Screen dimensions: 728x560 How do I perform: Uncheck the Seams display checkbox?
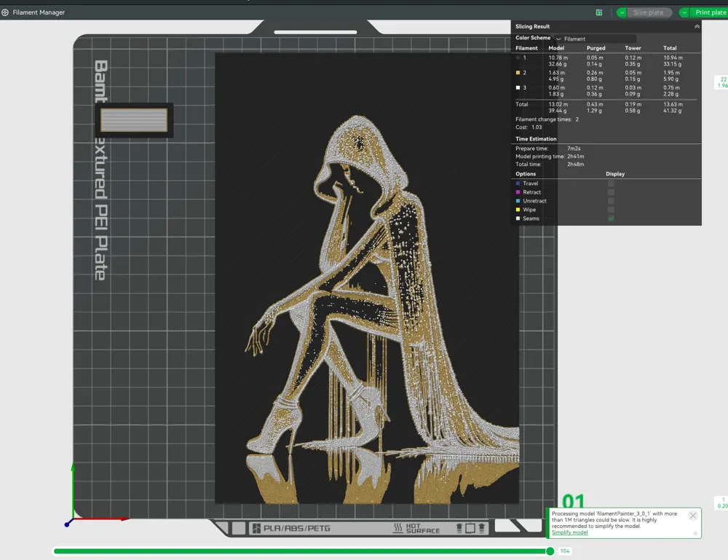coord(611,218)
